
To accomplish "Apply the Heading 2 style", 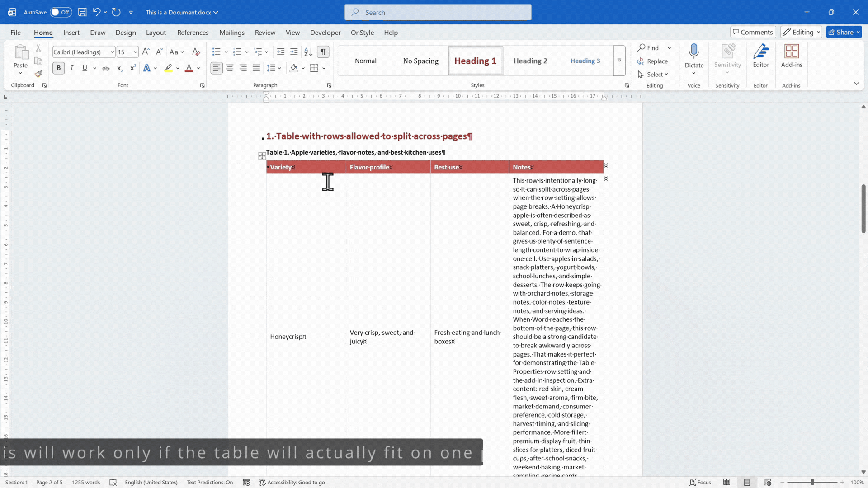I will point(530,61).
